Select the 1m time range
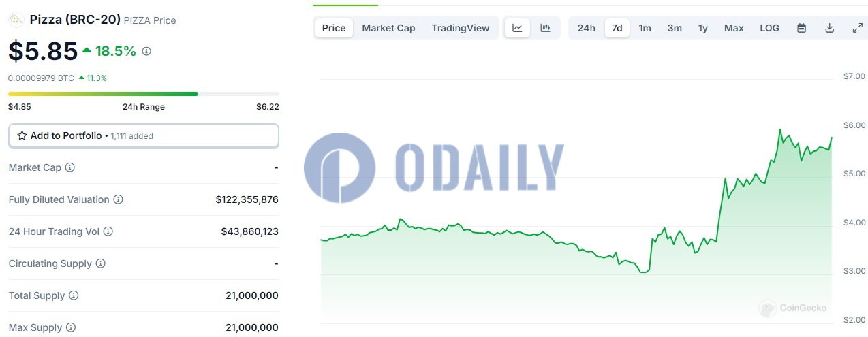Viewport: 868px width, 337px height. pyautogui.click(x=645, y=28)
